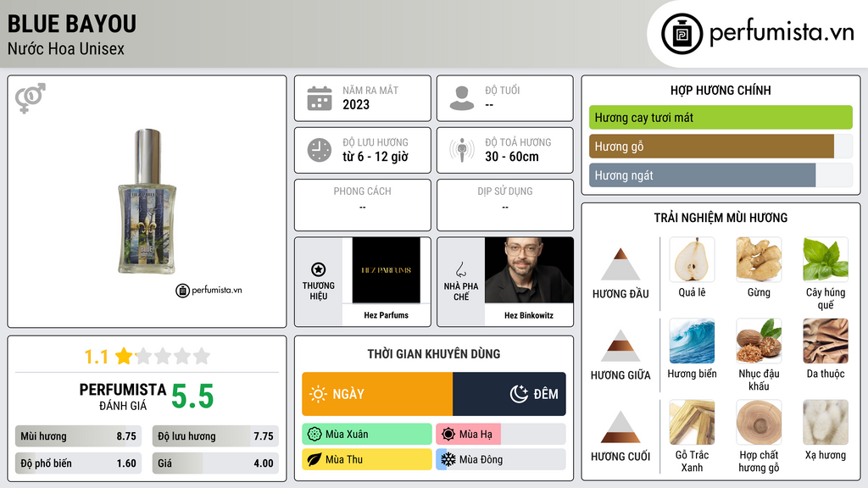Click the Hez Parfums brand name
868x488 pixels.
(x=386, y=315)
